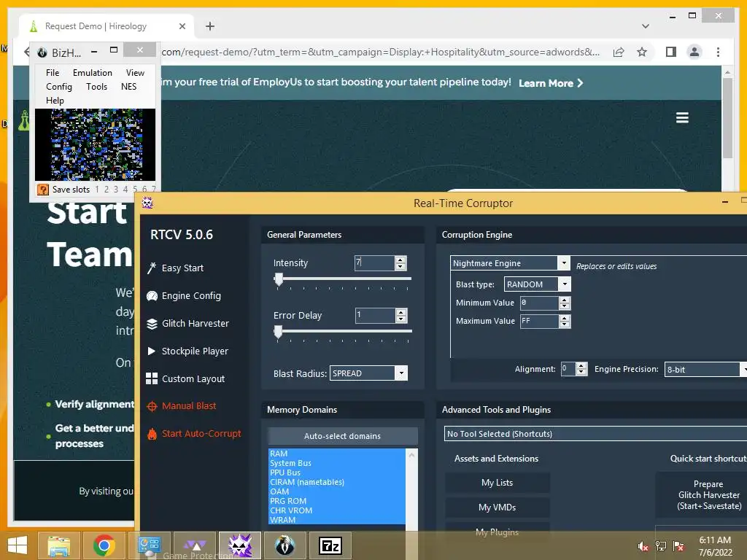This screenshot has height=560, width=747.
Task: Click Start Auto-Corrupt
Action: [194, 433]
